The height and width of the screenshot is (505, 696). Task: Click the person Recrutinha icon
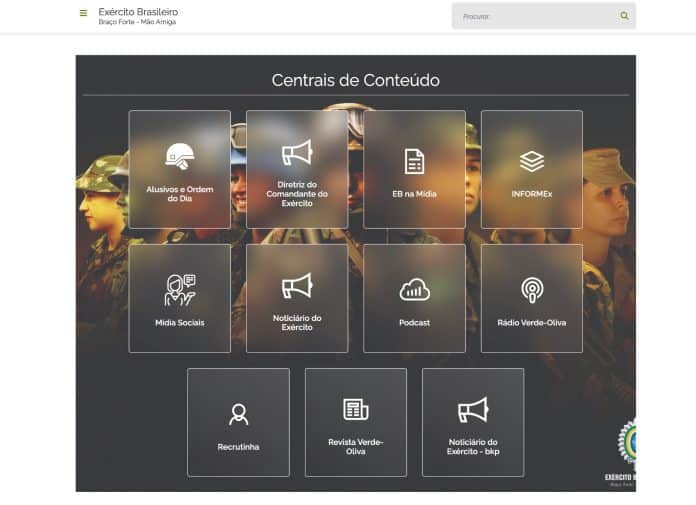(x=238, y=414)
